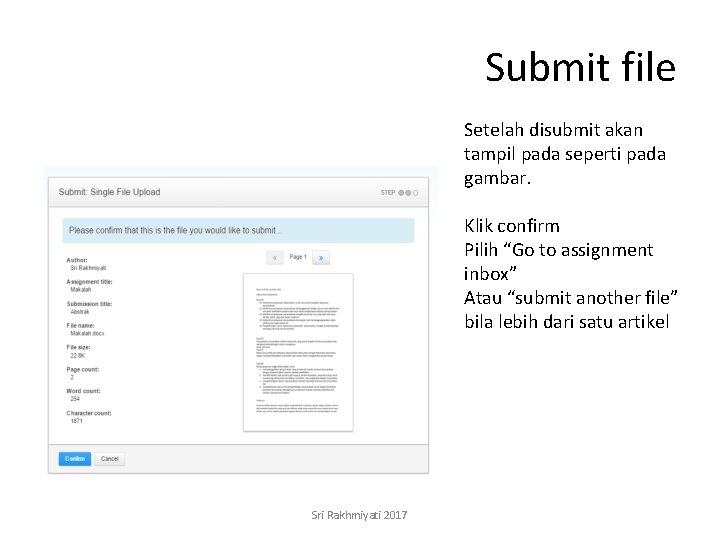Select file name 'Makalah.docx'
The image size is (720, 540).
[87, 333]
